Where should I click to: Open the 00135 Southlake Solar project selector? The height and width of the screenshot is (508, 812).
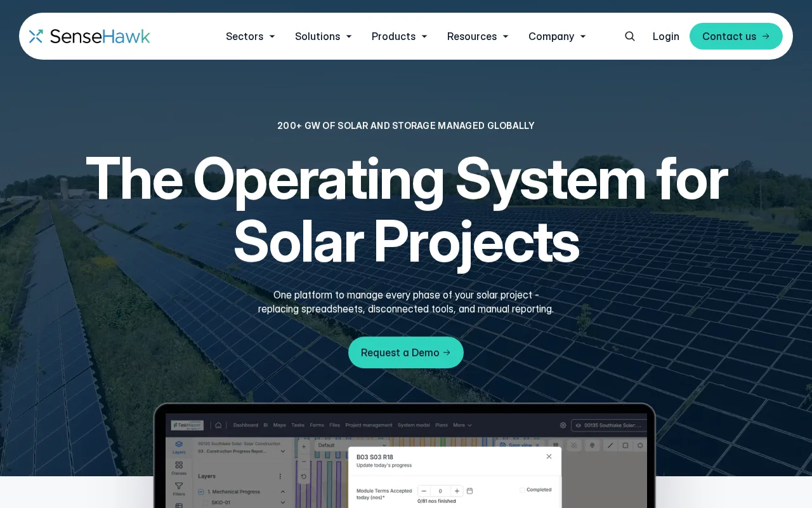[x=609, y=425]
